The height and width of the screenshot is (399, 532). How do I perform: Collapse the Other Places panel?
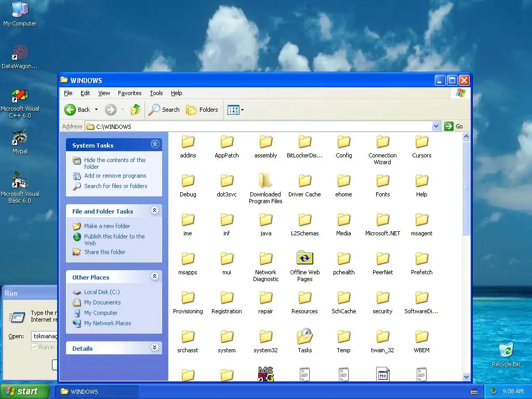click(x=155, y=276)
